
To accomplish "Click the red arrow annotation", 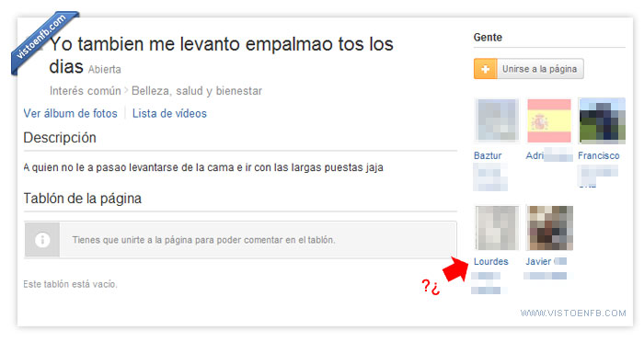I will point(455,269).
